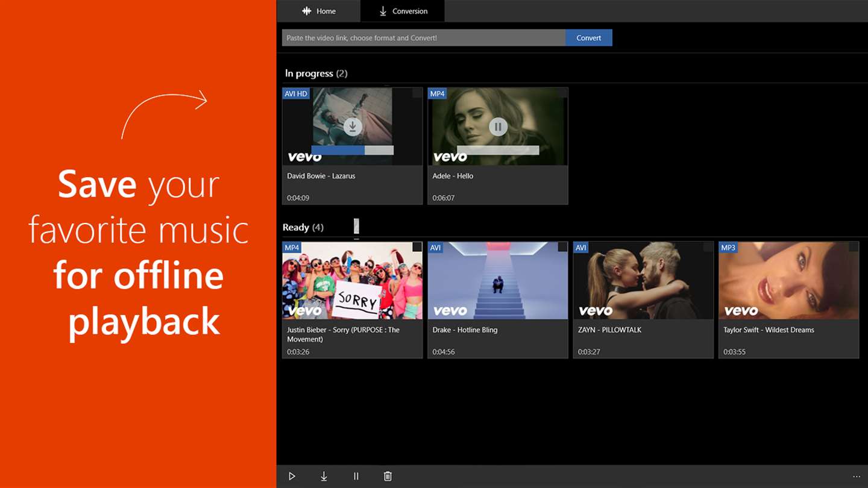Screen dimensions: 868x488
Task: Click the 0:04:09 duration text
Action: (298, 198)
